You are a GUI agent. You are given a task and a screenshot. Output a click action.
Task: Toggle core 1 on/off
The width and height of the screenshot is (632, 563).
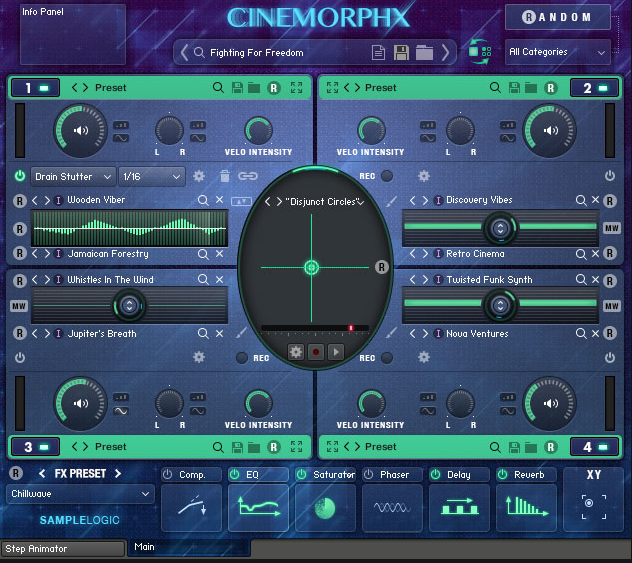[x=35, y=87]
